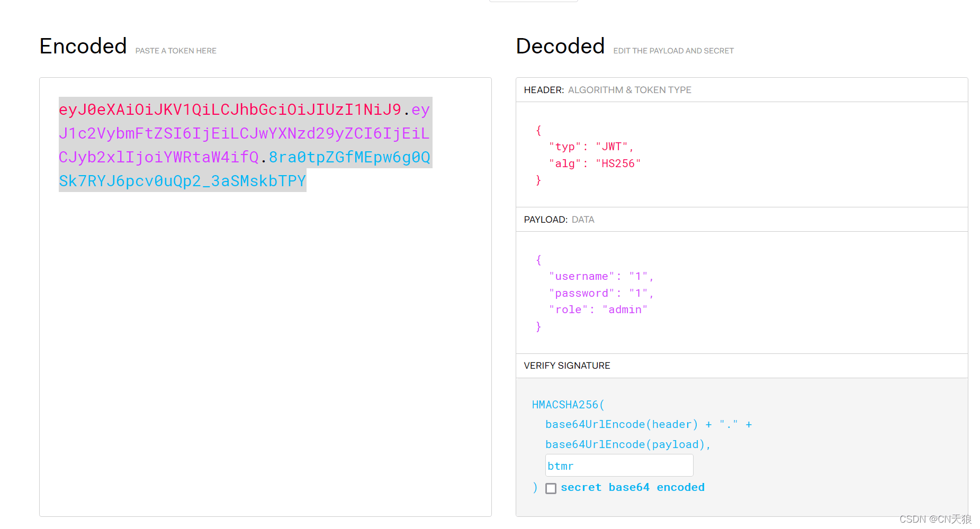
Task: Select the PAYLOAD: DATA section title
Action: (x=559, y=220)
